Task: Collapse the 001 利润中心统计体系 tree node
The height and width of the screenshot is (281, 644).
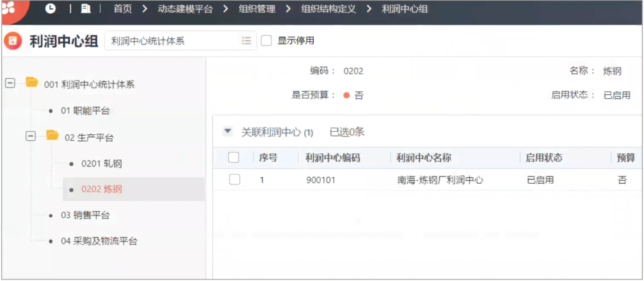Action: click(10, 84)
